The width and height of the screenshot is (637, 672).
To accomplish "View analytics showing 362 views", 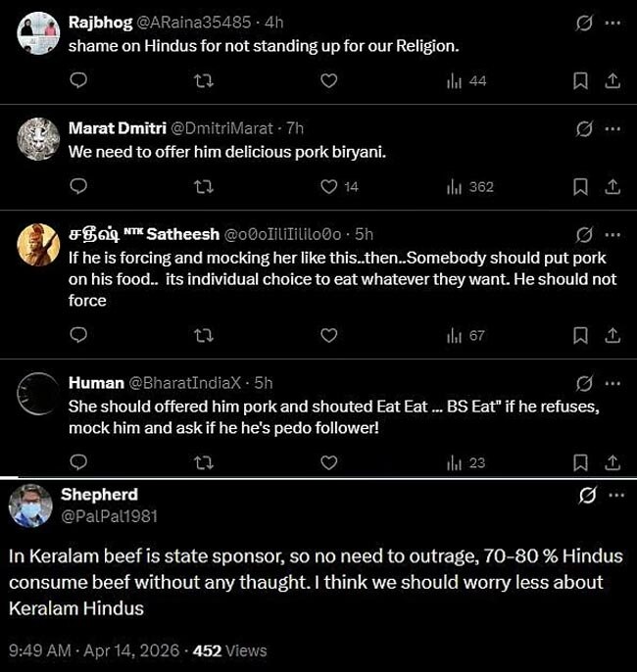I will tap(469, 186).
